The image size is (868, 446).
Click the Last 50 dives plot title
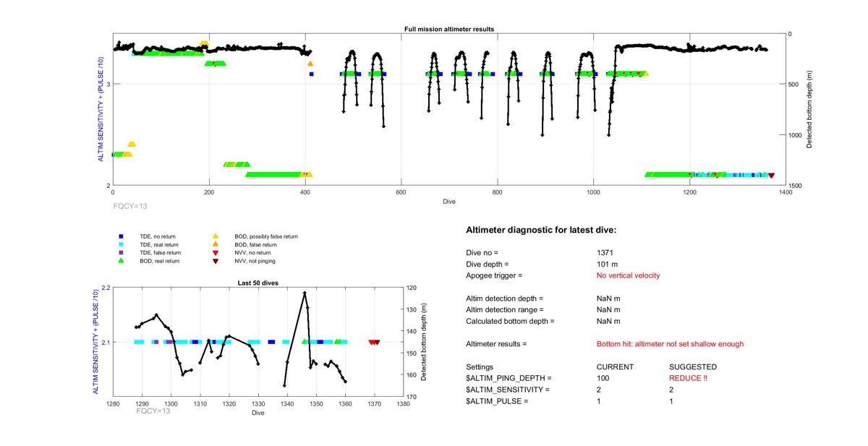(x=258, y=283)
